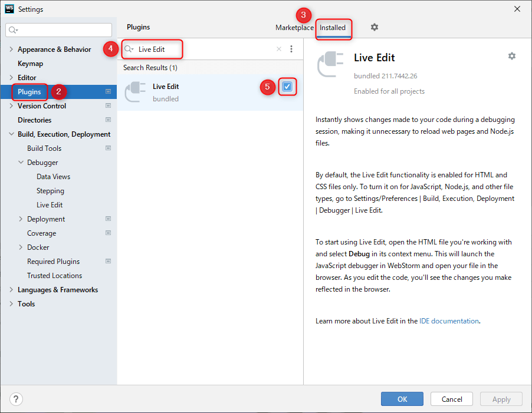Disable the Live Edit plugin checkbox
The height and width of the screenshot is (413, 532).
click(287, 87)
